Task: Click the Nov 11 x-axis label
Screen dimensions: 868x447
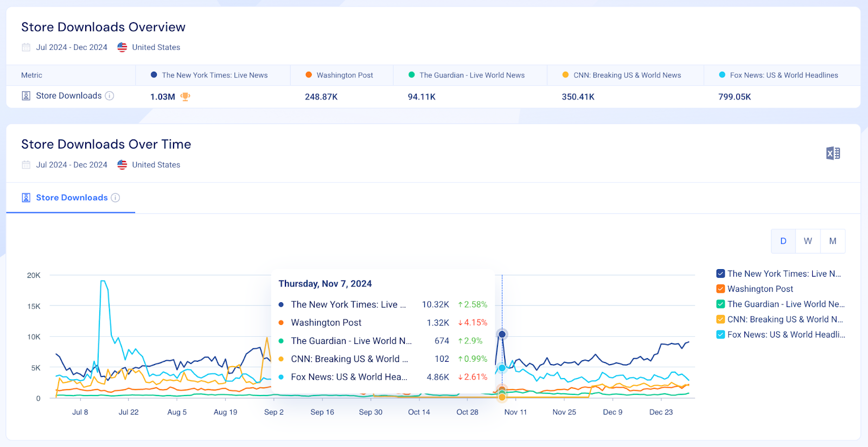Action: click(x=515, y=412)
